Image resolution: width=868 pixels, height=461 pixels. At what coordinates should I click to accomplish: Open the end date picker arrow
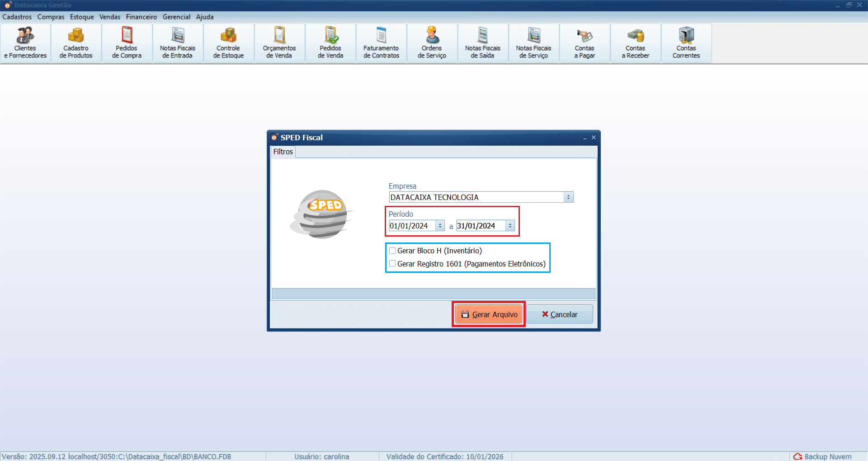(510, 226)
